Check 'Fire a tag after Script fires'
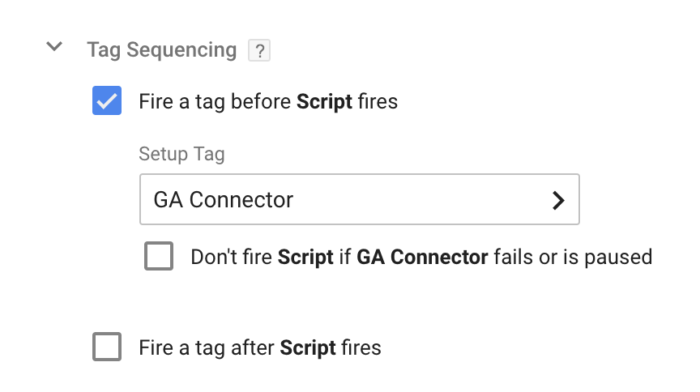This screenshot has width=700, height=392. tap(107, 346)
